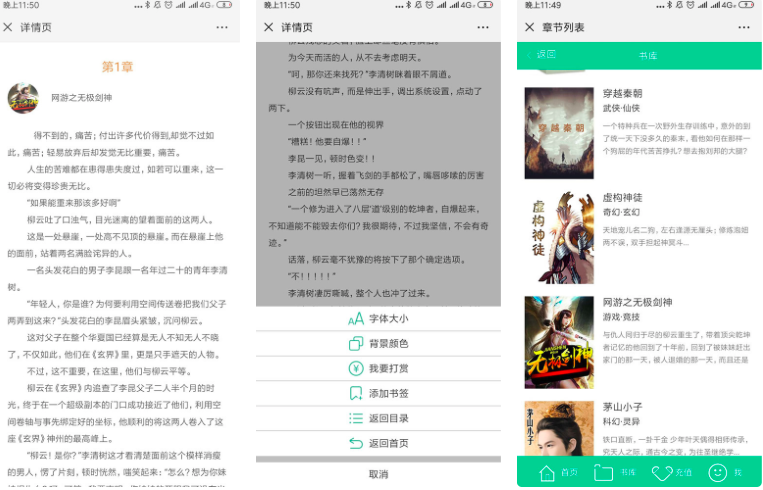This screenshot has height=490, width=763.
Task: Tap the 字体大小 font size option
Action: [378, 319]
